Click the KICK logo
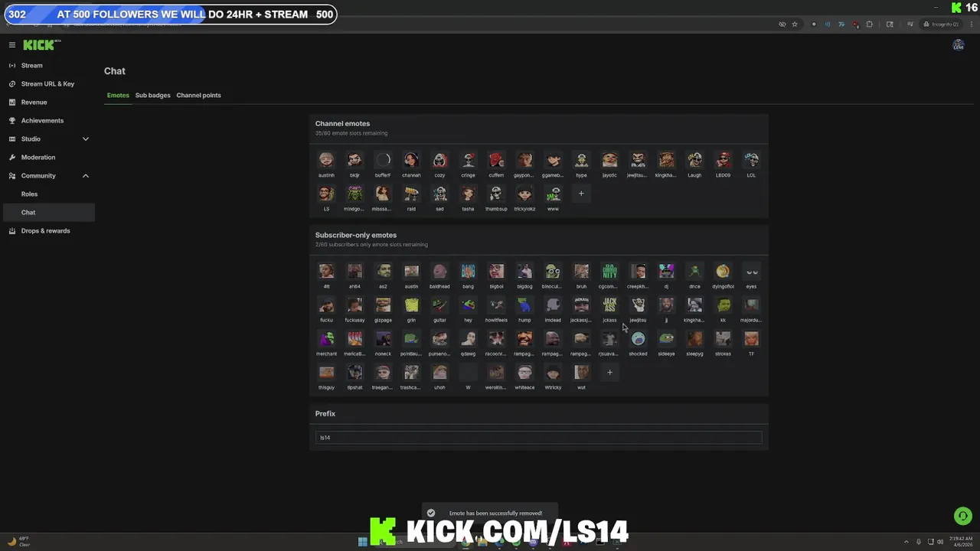 (x=41, y=45)
